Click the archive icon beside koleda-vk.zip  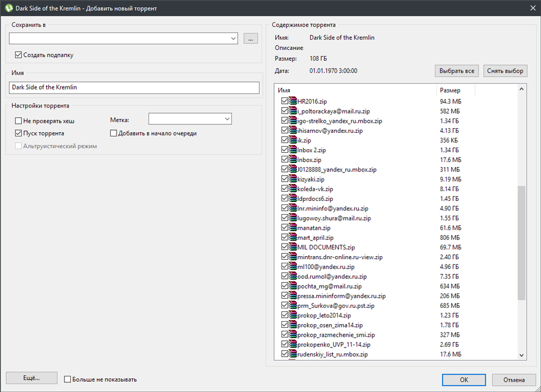pos(293,189)
